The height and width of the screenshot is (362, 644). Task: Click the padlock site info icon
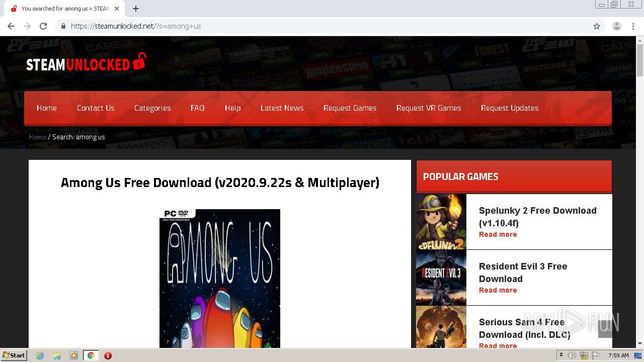[63, 26]
